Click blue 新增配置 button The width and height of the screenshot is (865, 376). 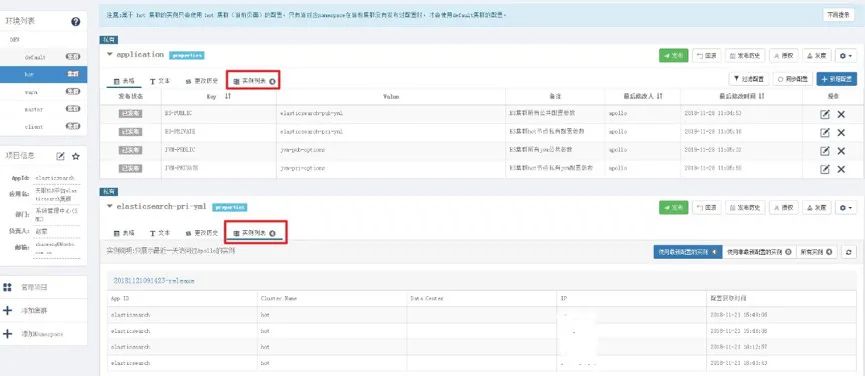click(x=837, y=79)
